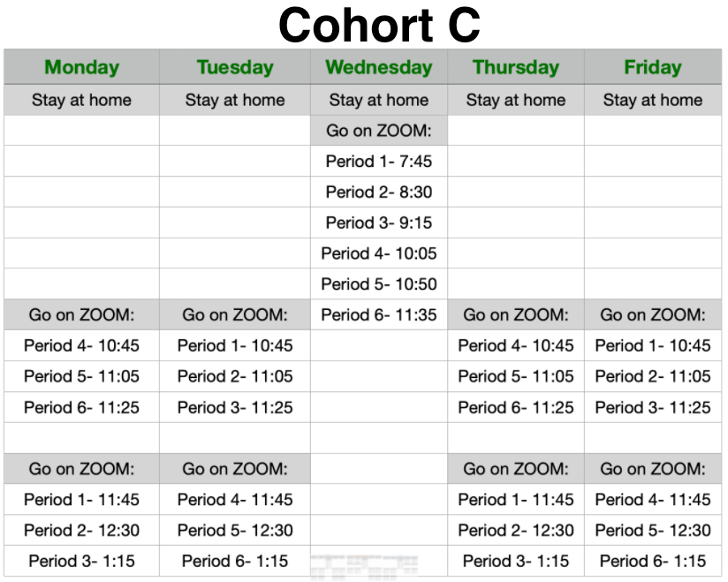Click Friday's Stay at home cell
The height and width of the screenshot is (582, 728).
653,100
